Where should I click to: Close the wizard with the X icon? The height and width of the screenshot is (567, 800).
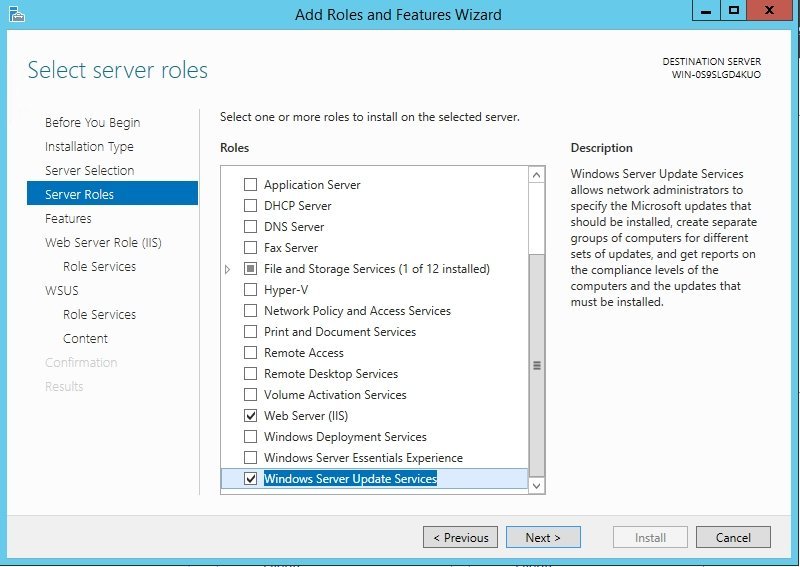click(x=770, y=11)
